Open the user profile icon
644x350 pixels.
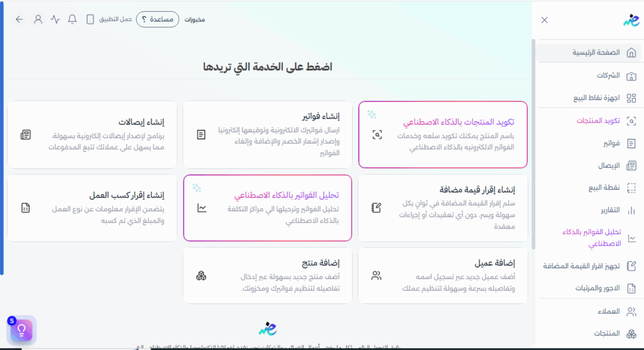38,19
